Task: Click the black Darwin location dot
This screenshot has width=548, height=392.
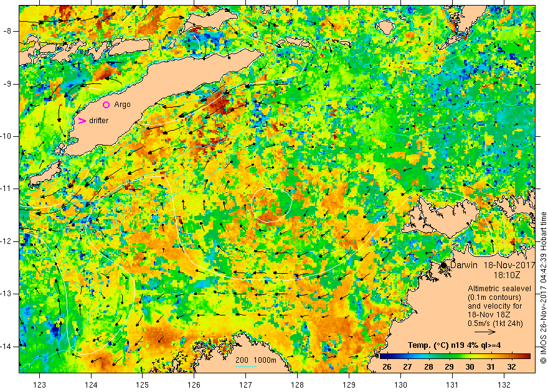Action: [x=444, y=265]
